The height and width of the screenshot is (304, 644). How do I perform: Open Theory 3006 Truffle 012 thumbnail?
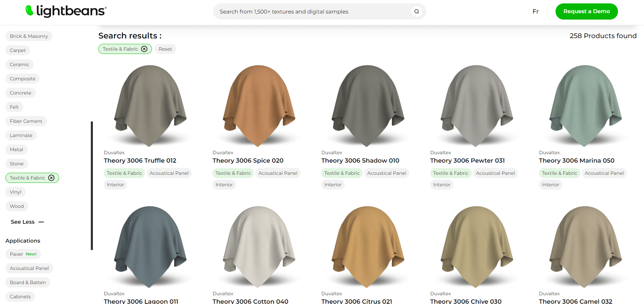point(150,106)
